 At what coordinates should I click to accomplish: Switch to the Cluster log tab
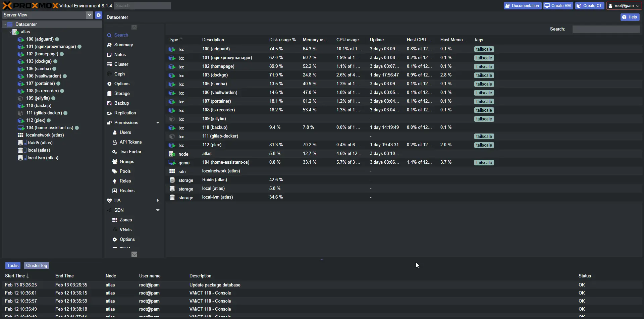click(x=37, y=266)
